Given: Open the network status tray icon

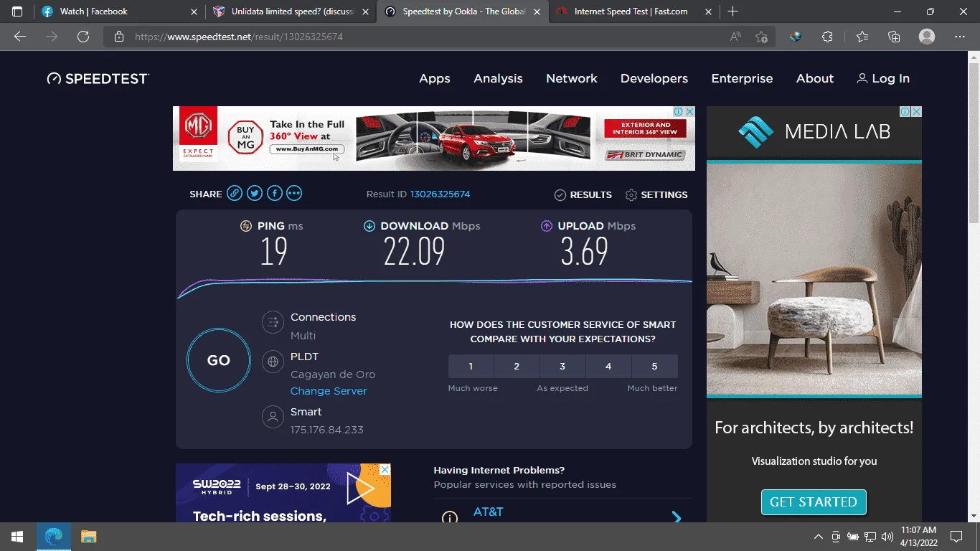Looking at the screenshot, I should pos(870,537).
